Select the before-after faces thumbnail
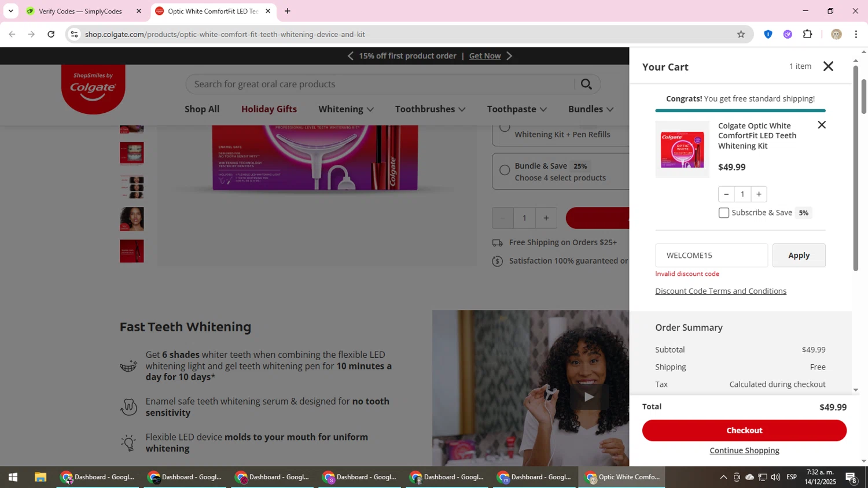This screenshot has width=868, height=488. (132, 187)
